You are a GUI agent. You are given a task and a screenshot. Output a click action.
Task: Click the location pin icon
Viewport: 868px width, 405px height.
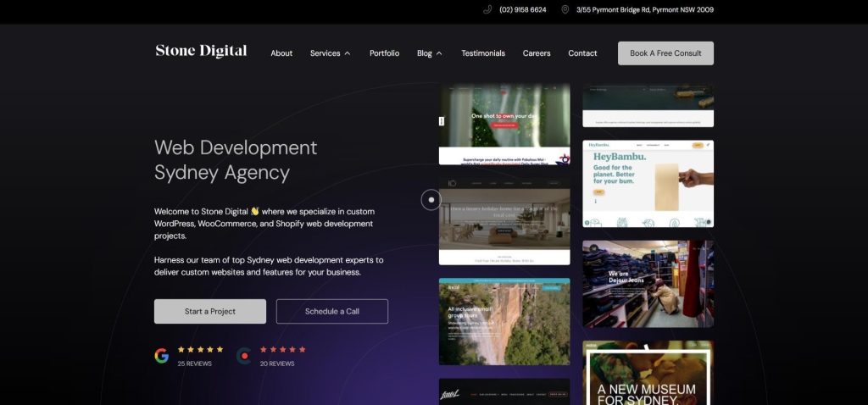[565, 9]
